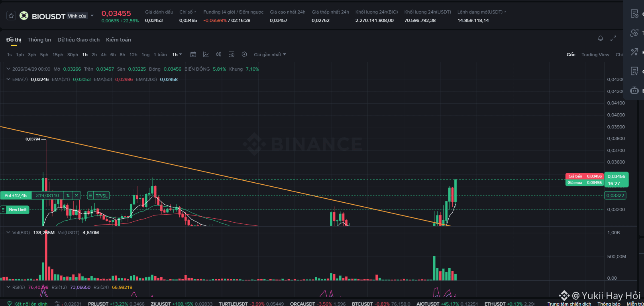The image size is (644, 306).
Task: Open the 1h interval dropdown menu
Action: pos(177,55)
